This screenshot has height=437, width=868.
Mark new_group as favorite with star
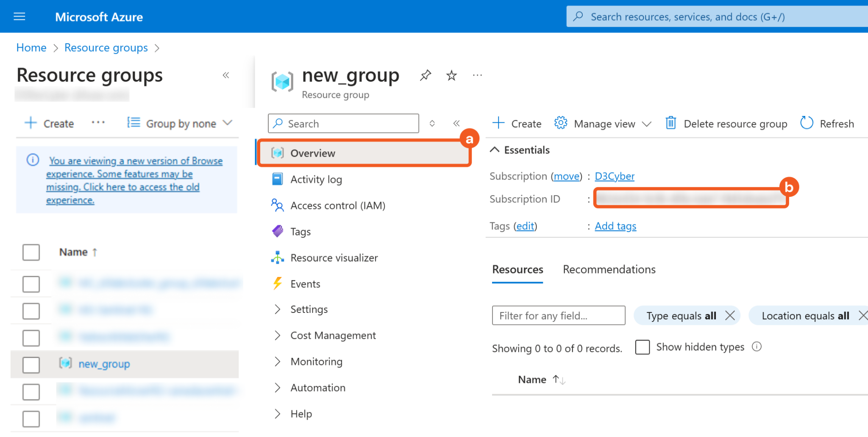point(451,75)
